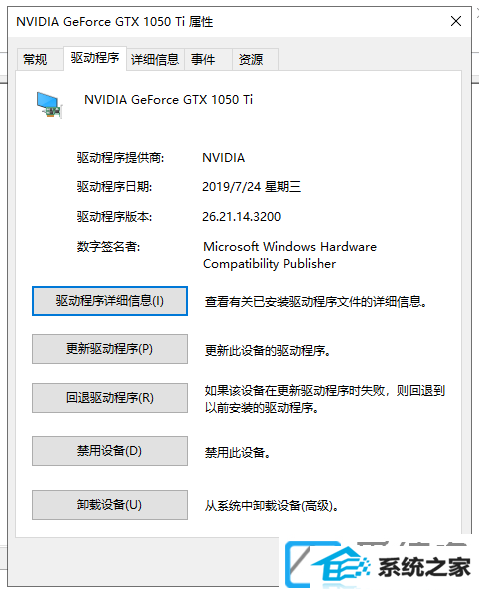
Task: Close the GTX 1050 Ti properties dialog
Action: [456, 21]
